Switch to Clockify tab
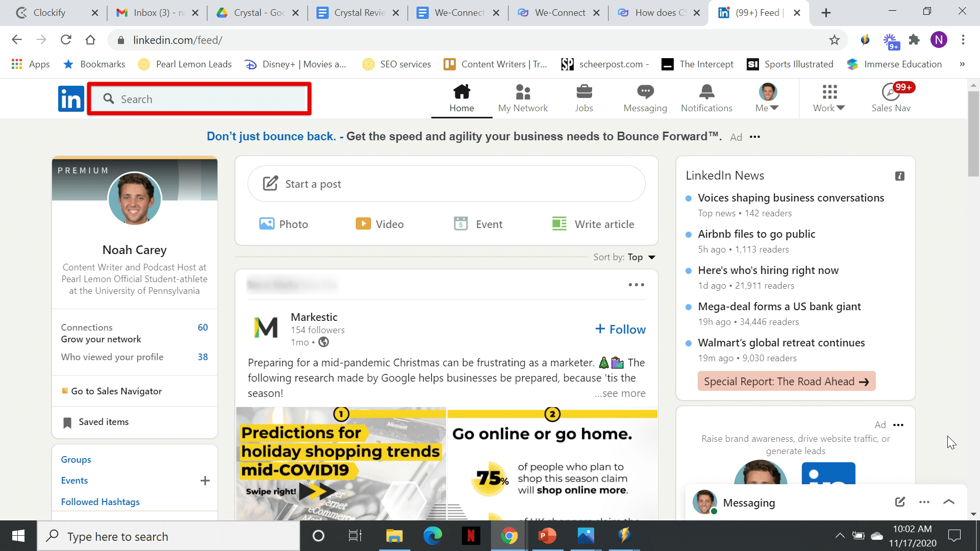980x551 pixels. (x=50, y=13)
